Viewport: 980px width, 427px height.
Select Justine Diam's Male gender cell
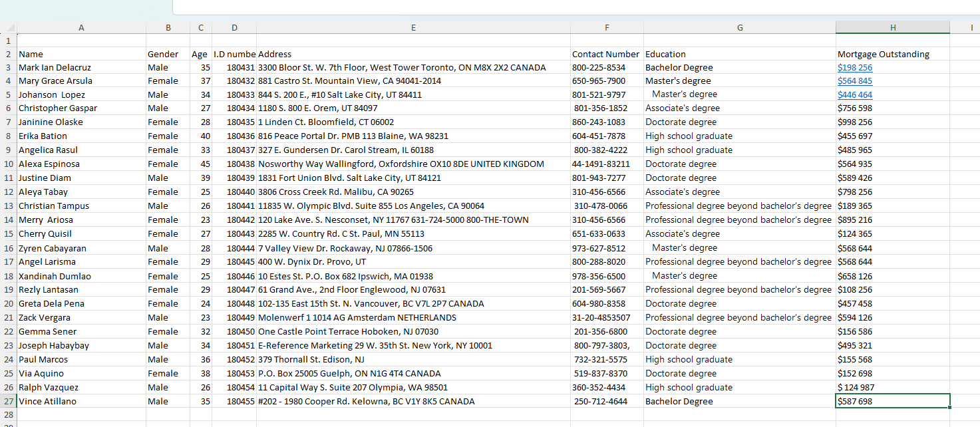(x=168, y=178)
